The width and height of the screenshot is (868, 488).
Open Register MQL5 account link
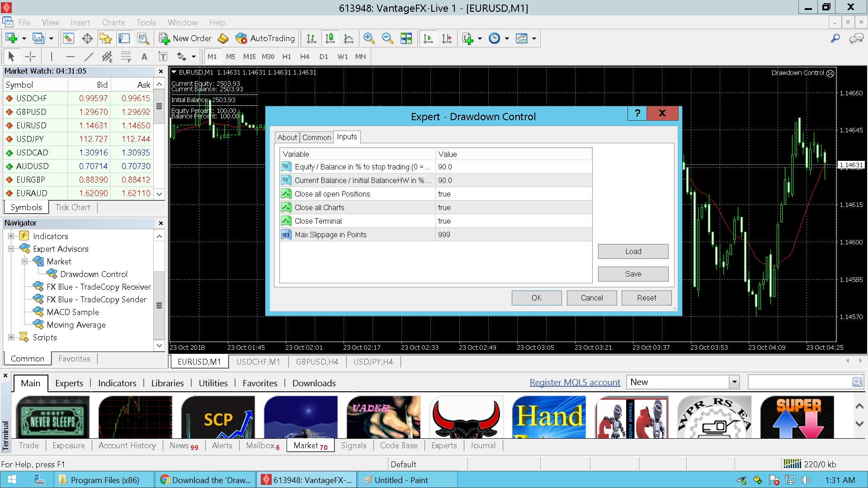coord(575,382)
